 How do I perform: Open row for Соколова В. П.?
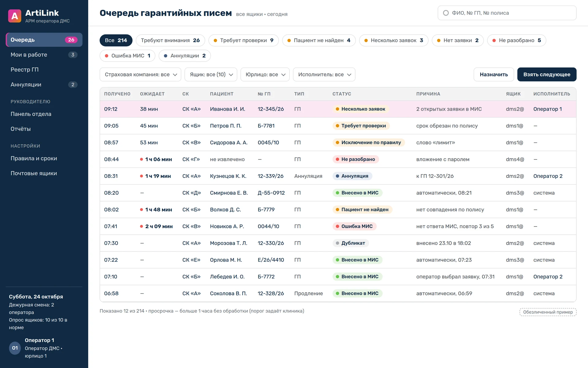[338, 293]
